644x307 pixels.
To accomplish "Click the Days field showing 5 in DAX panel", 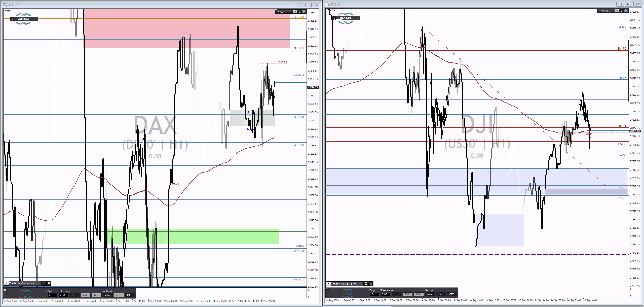I will 52,295.
